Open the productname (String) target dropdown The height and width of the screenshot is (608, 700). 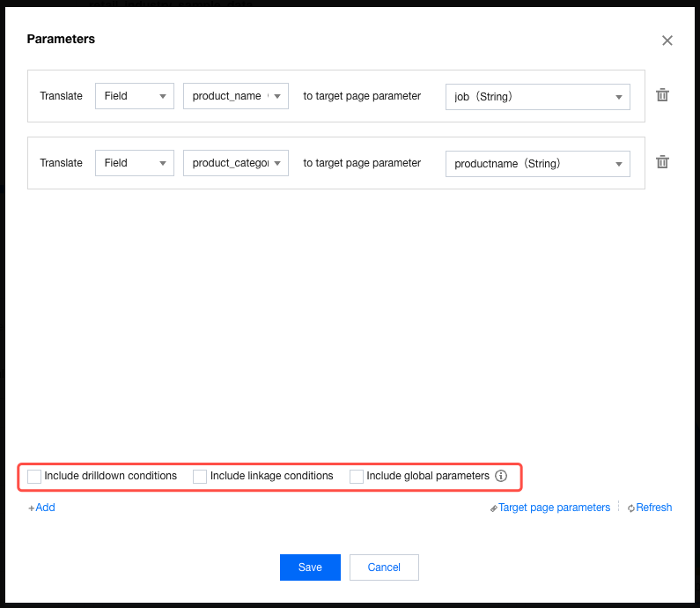pos(537,164)
